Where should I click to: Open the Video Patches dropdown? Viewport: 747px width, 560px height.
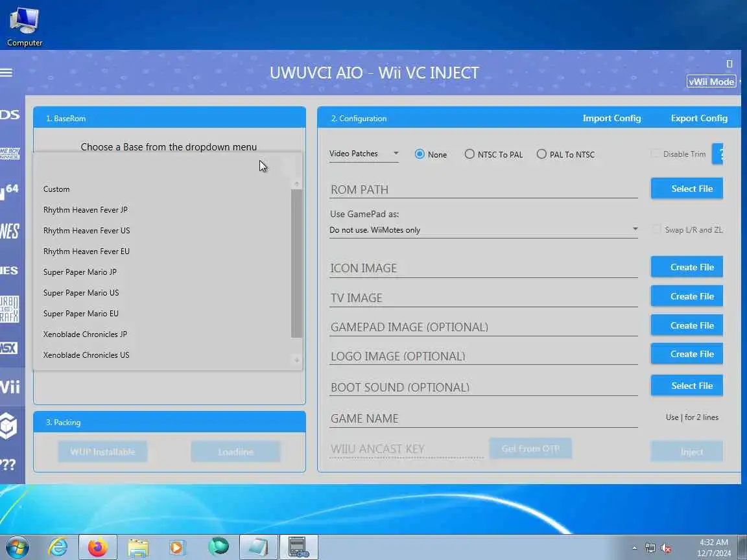click(x=364, y=154)
